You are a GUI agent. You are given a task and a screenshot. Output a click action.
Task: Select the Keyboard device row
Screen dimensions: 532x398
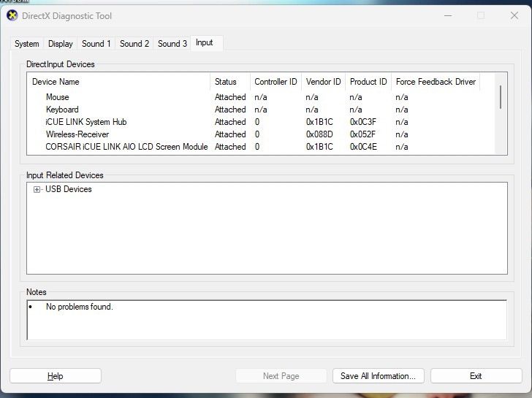[62, 110]
